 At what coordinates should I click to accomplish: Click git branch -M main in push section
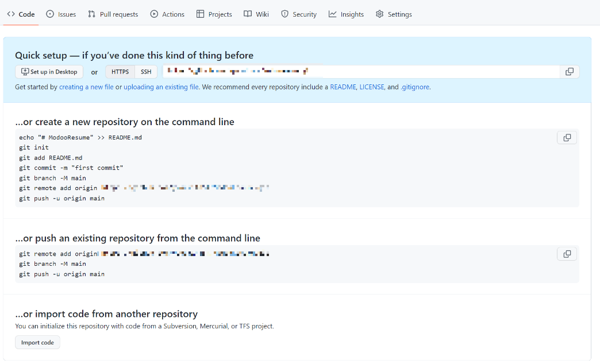52,264
